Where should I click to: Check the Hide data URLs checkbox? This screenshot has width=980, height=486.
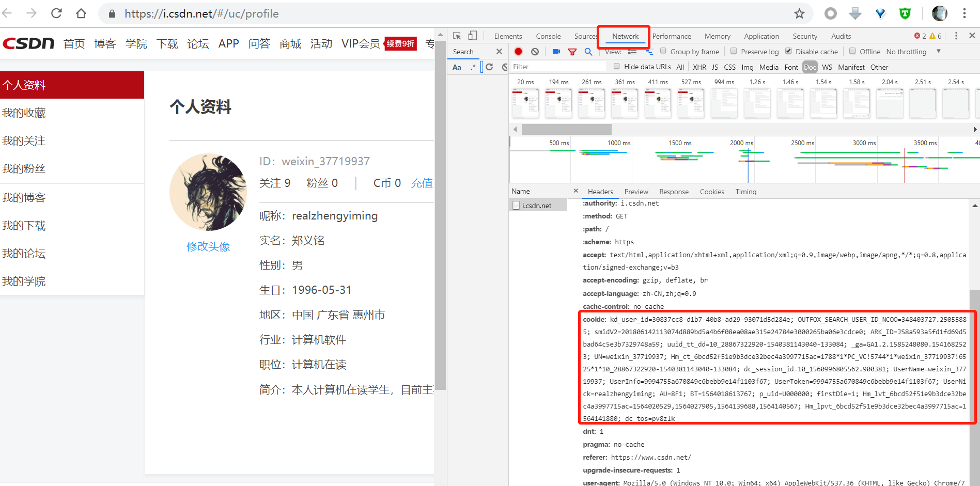[617, 67]
